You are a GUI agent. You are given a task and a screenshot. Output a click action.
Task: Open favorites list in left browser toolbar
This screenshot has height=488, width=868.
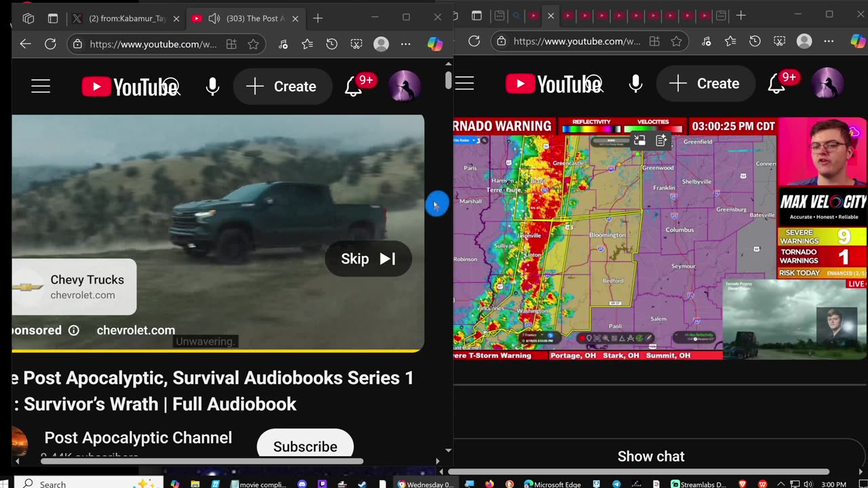click(307, 44)
